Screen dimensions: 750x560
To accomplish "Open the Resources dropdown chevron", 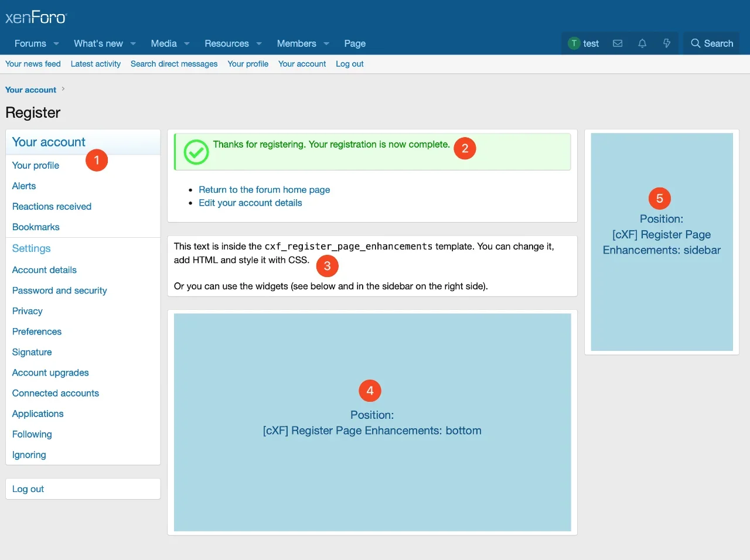I will (260, 43).
